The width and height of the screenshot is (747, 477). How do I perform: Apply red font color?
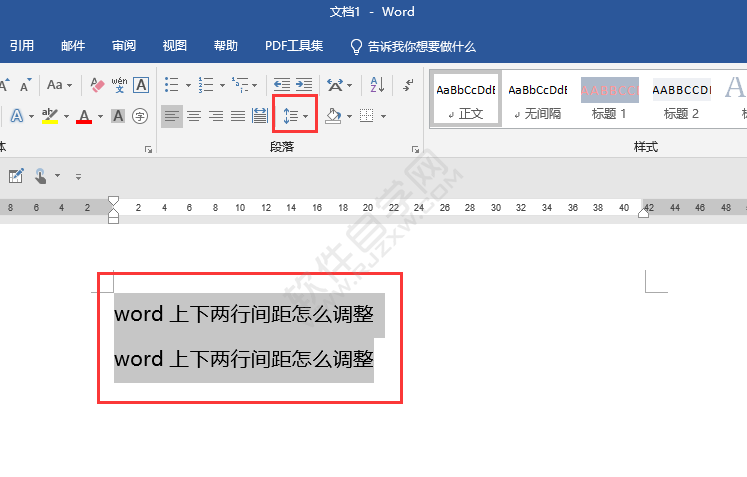[84, 116]
